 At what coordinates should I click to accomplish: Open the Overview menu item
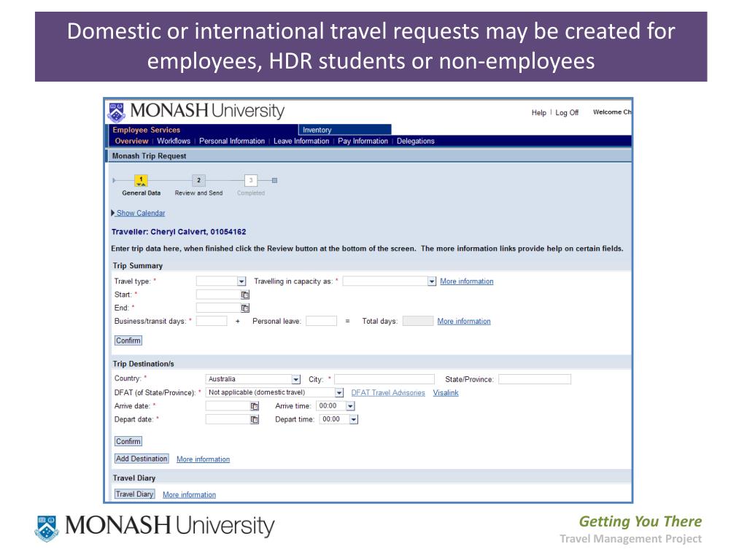[x=131, y=141]
